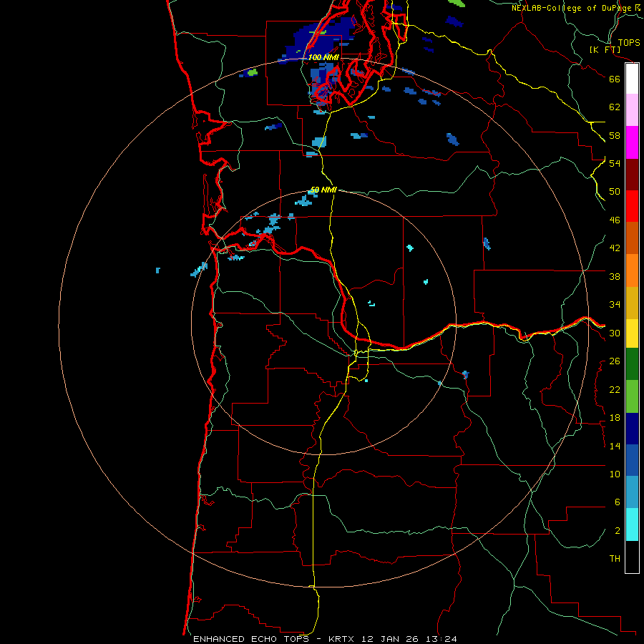
Task: Select the "14" legend value
Action: [x=615, y=446]
